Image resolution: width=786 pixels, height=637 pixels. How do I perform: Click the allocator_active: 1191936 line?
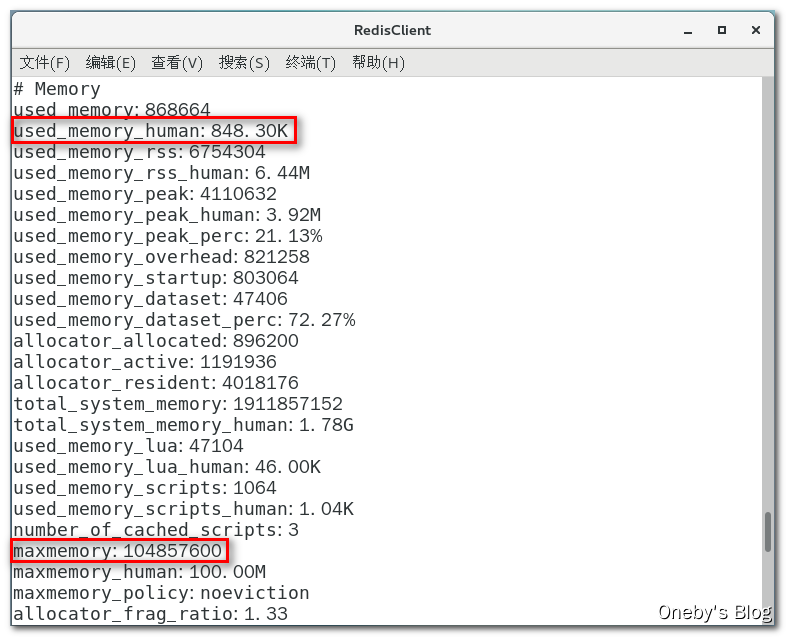145,362
